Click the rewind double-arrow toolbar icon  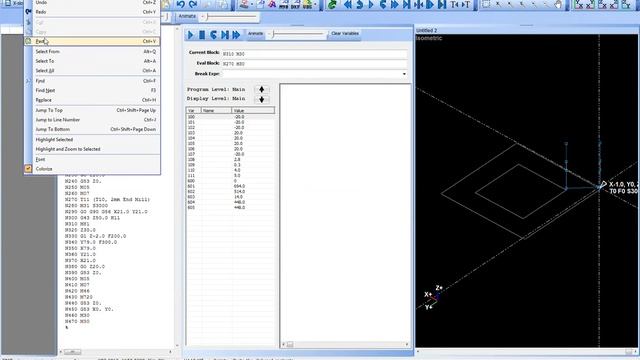[x=347, y=4]
